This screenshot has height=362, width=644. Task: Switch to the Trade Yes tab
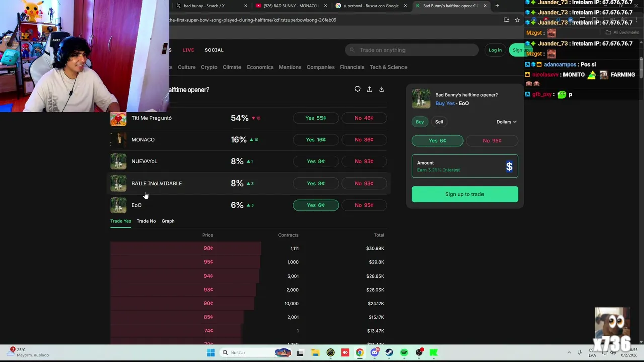tap(121, 221)
